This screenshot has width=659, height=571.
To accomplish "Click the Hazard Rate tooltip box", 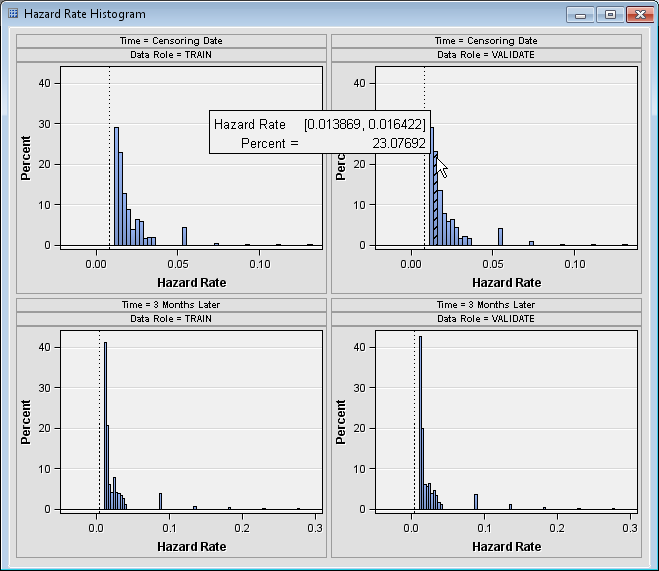I will click(x=320, y=133).
